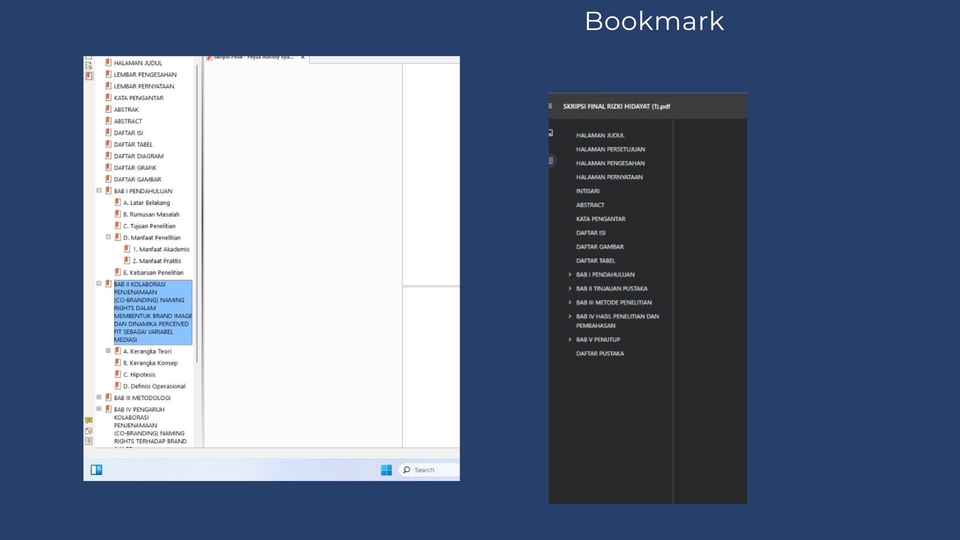Go to ABSTRAK bookmark

click(126, 109)
